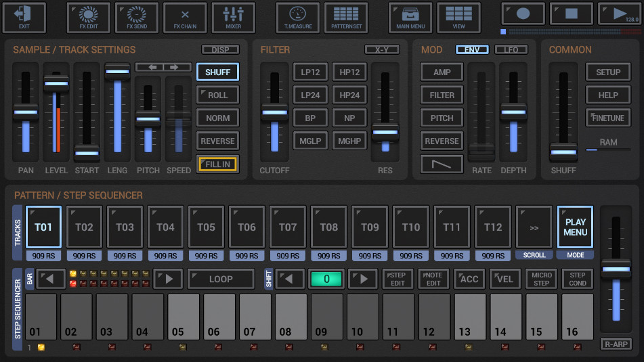Open the MIXER view
Viewport: 644px width, 362px height.
tap(233, 17)
